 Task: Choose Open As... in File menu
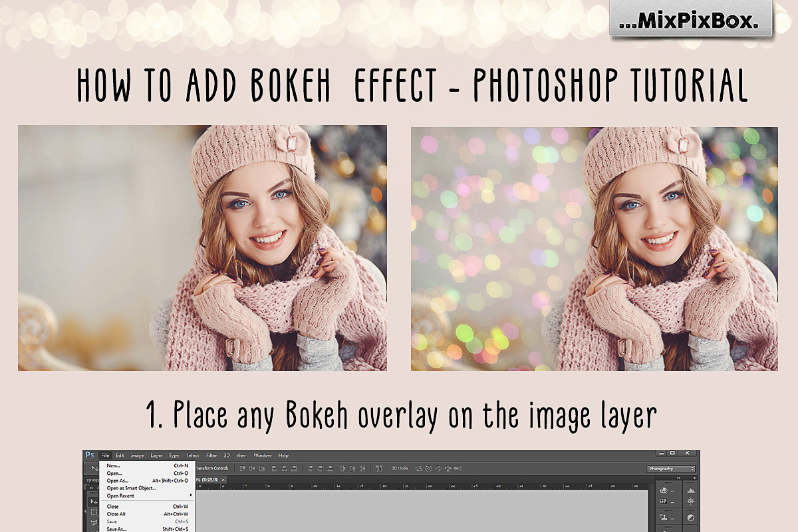pyautogui.click(x=147, y=481)
